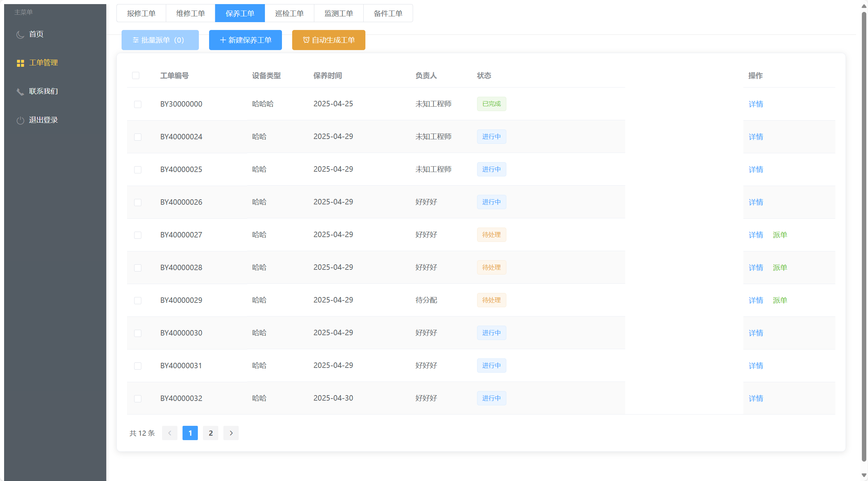Click the scrollbar down arrow at bottom right

tap(864, 475)
